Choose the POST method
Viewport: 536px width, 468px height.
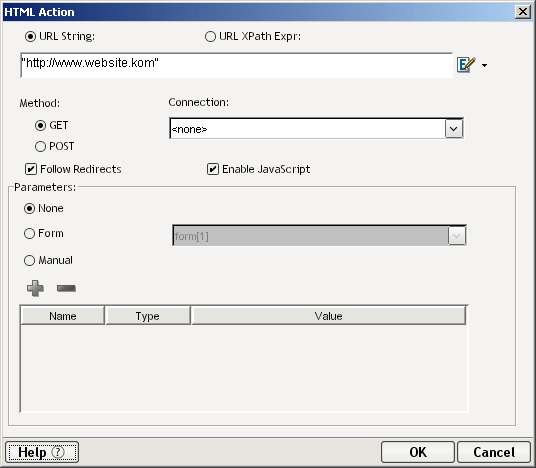tap(40, 146)
